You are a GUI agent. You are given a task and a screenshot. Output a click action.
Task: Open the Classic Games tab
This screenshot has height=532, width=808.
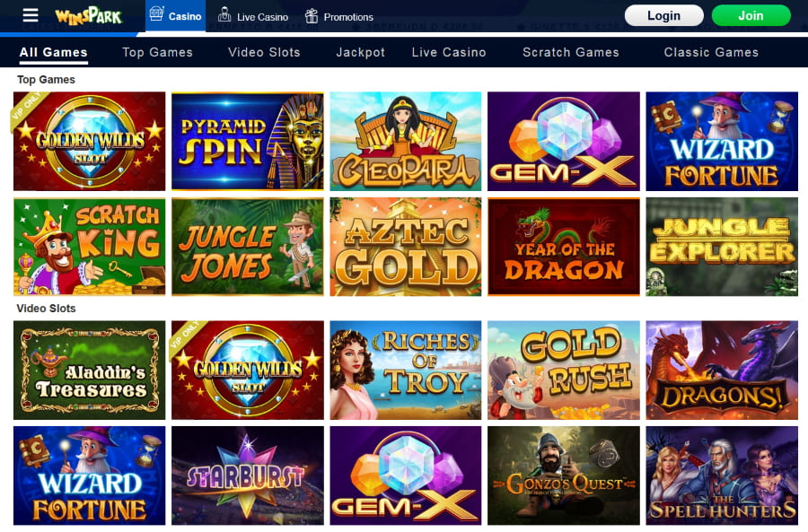(x=711, y=52)
